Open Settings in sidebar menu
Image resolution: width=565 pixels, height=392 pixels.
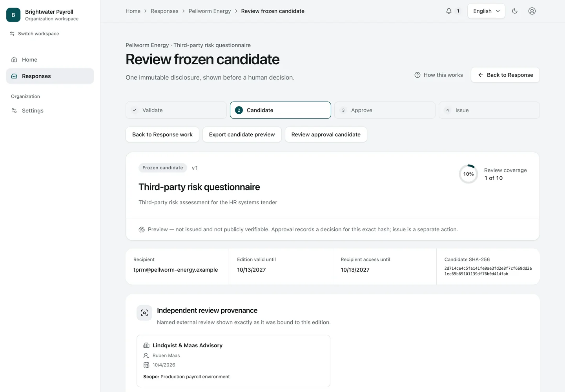point(50,111)
